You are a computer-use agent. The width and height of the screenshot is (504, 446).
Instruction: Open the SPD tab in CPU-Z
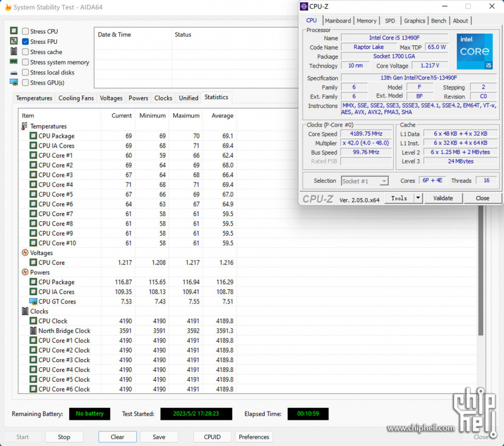[390, 21]
